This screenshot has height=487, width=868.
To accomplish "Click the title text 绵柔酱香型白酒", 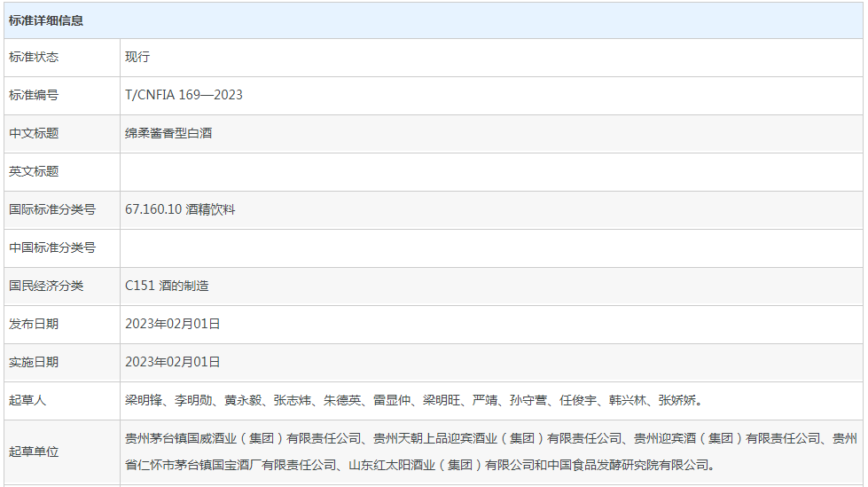I will 168,133.
